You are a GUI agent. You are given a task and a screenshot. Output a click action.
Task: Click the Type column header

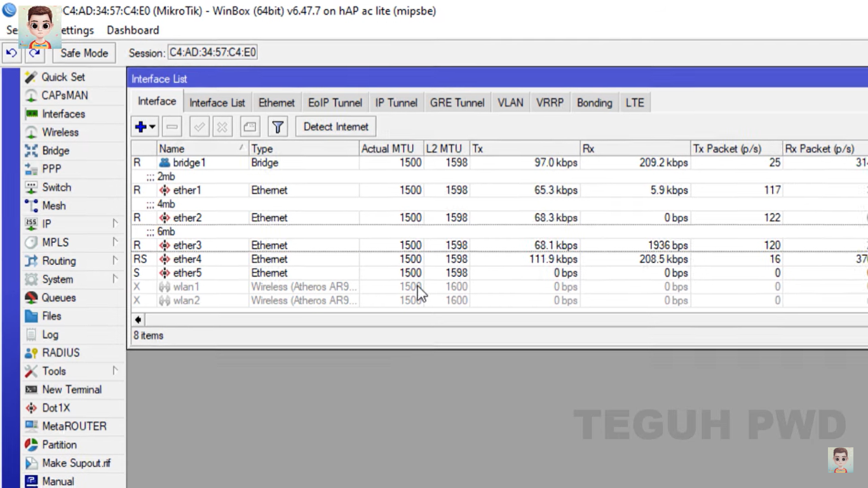[304, 149]
